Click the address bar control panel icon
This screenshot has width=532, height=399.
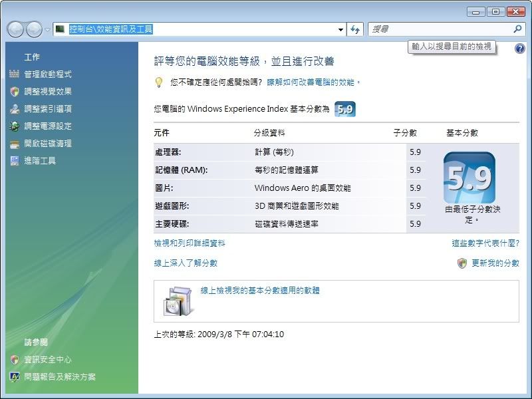61,29
